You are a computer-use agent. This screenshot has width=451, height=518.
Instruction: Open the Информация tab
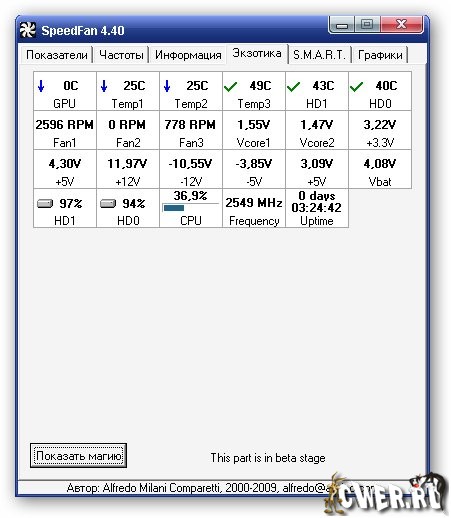click(x=188, y=55)
